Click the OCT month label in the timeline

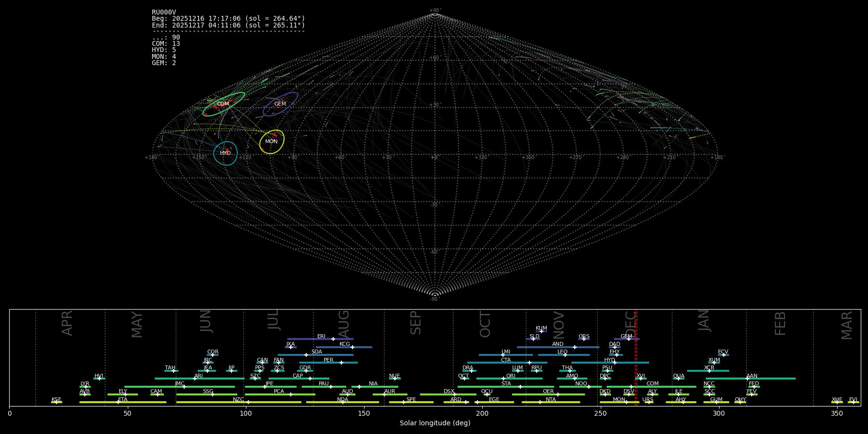point(485,324)
